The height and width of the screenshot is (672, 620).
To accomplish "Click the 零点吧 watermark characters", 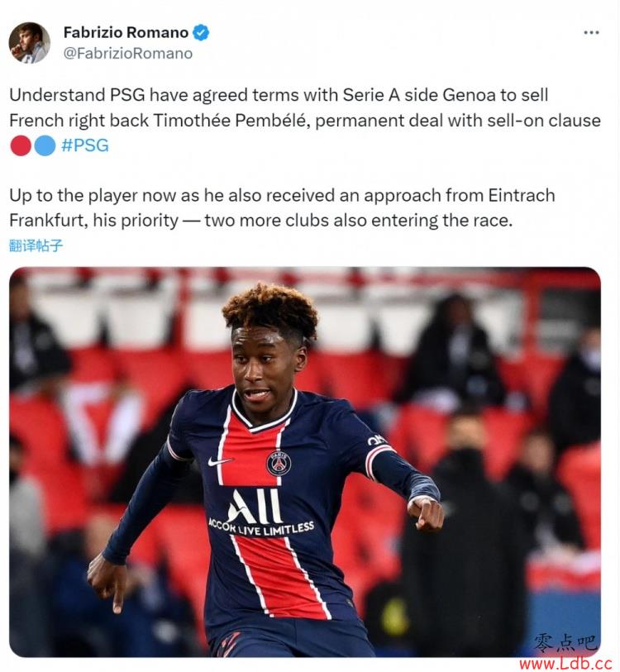I will (x=565, y=643).
